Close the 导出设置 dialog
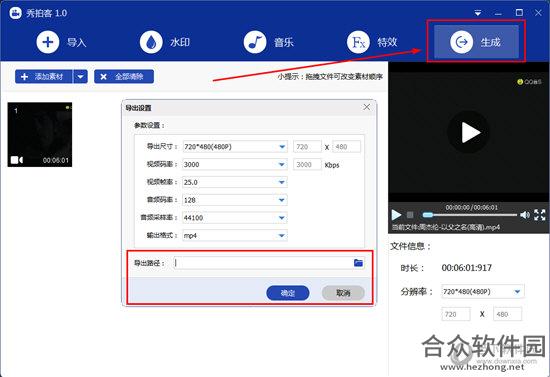This screenshot has height=377, width=550. coord(367,107)
